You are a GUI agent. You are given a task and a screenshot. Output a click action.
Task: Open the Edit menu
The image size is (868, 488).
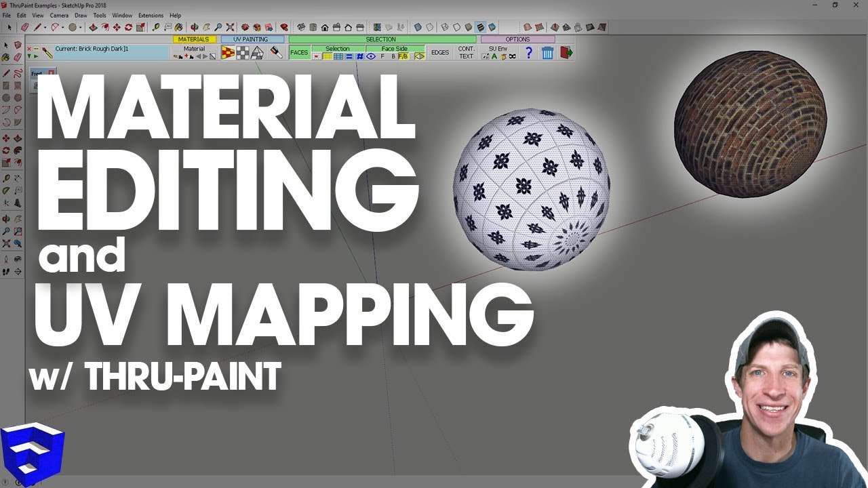tap(22, 15)
